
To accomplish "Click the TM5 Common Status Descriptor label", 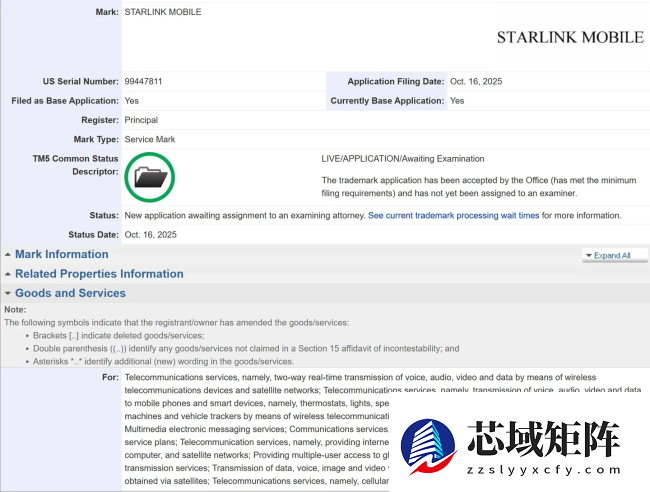I will 75,165.
